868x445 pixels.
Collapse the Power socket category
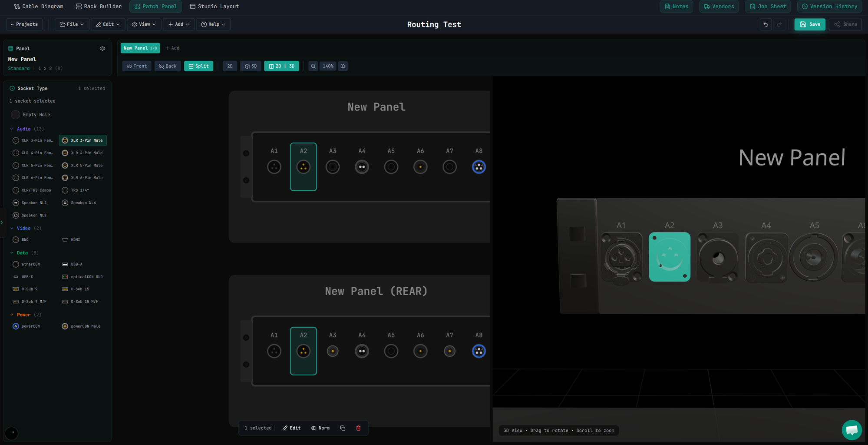click(x=26, y=315)
